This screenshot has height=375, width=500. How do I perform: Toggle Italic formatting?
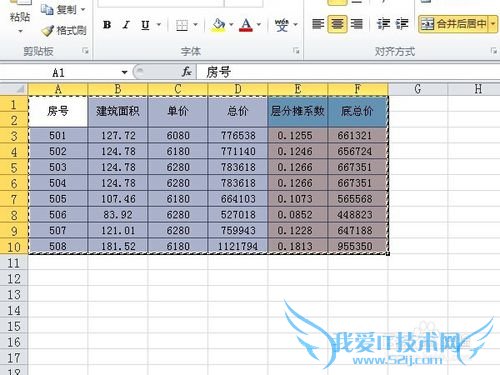click(126, 25)
